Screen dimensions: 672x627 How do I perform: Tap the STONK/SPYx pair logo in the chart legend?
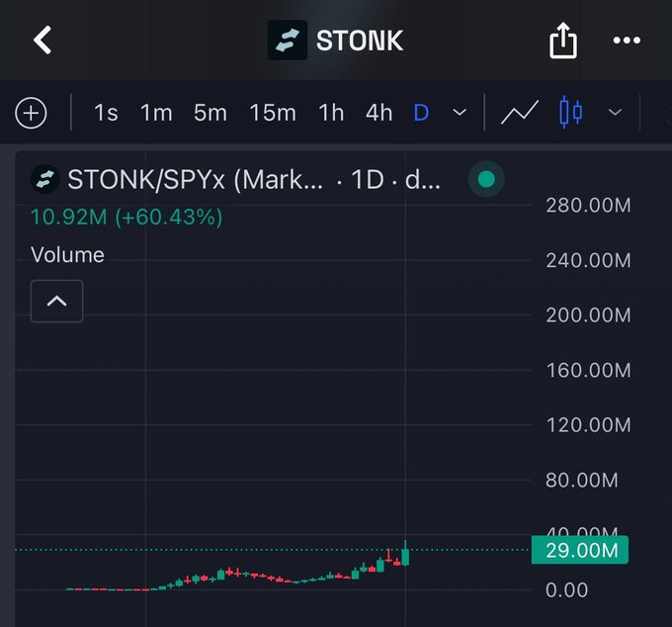(x=44, y=179)
